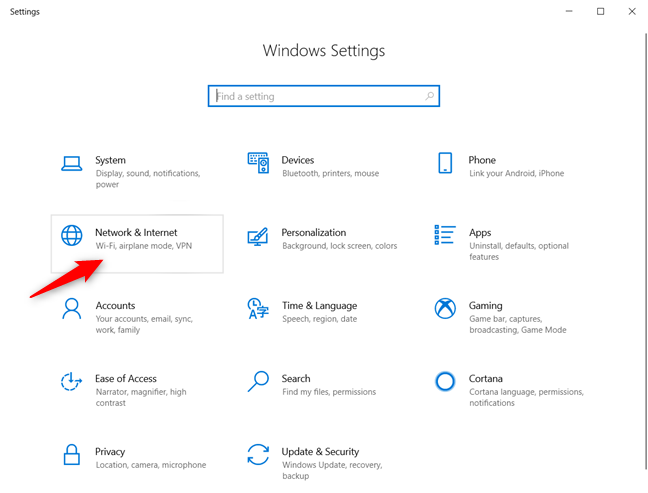Click the Network & Internet globe icon
648x493 pixels.
pyautogui.click(x=71, y=236)
